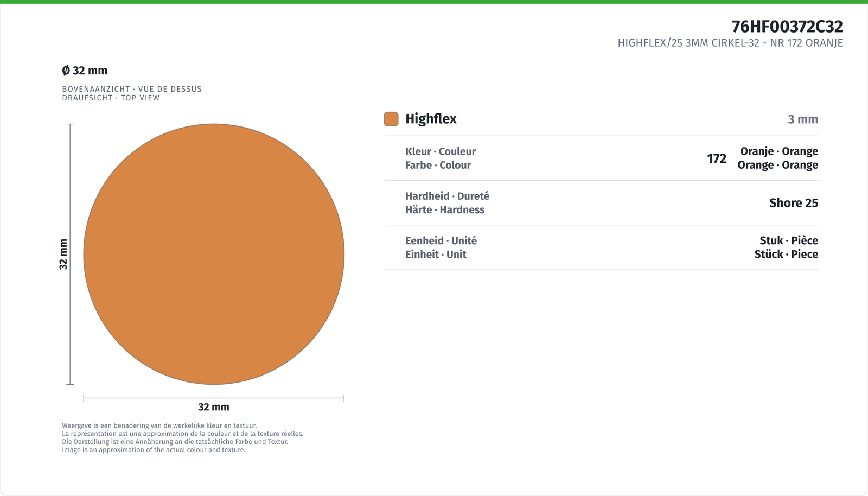
Task: Click the Einheit · Unit label
Action: [x=436, y=254]
